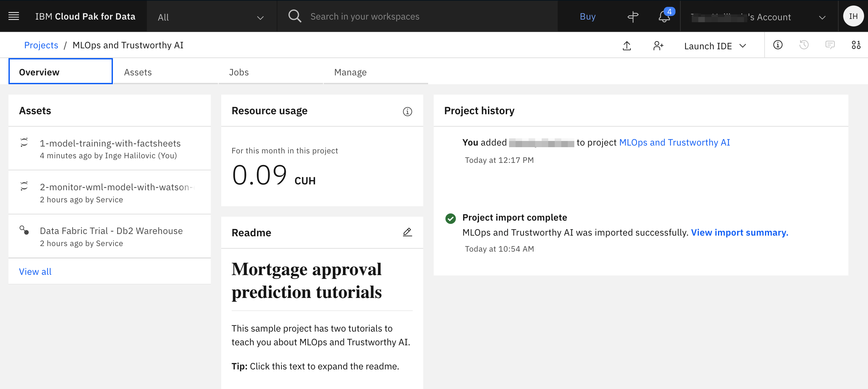Click View import summary link

coord(740,233)
